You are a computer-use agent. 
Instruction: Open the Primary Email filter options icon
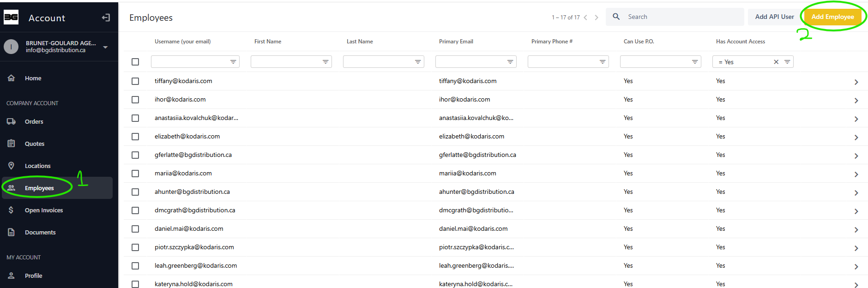pos(510,62)
